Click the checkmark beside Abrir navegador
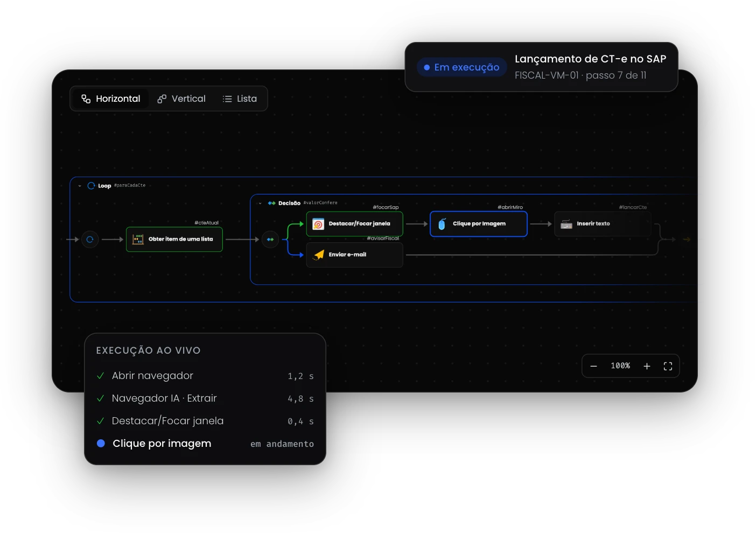Viewport: 756px width, 533px height. (x=100, y=376)
